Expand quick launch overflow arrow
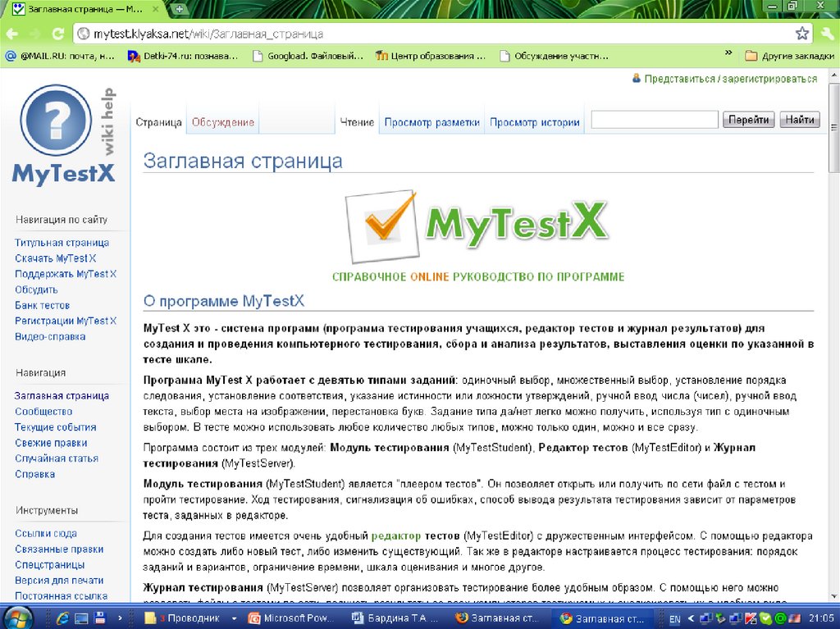 click(x=120, y=618)
